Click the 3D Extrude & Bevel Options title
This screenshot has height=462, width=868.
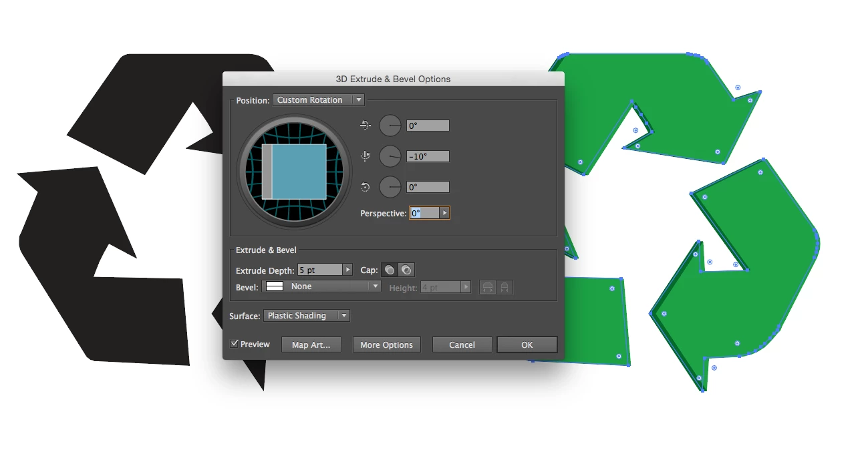pyautogui.click(x=394, y=79)
